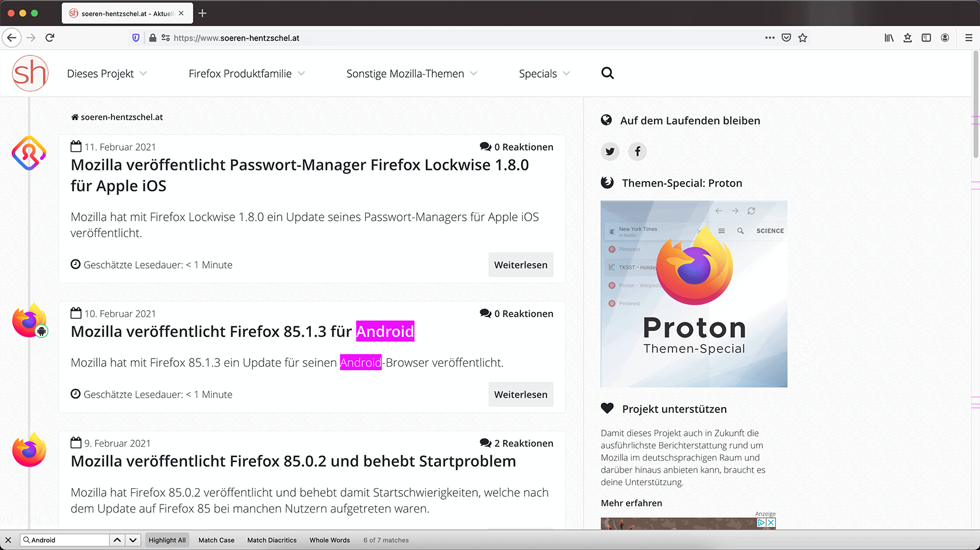Open the site permissions icon in address bar
The height and width of the screenshot is (550, 980).
coord(166,38)
